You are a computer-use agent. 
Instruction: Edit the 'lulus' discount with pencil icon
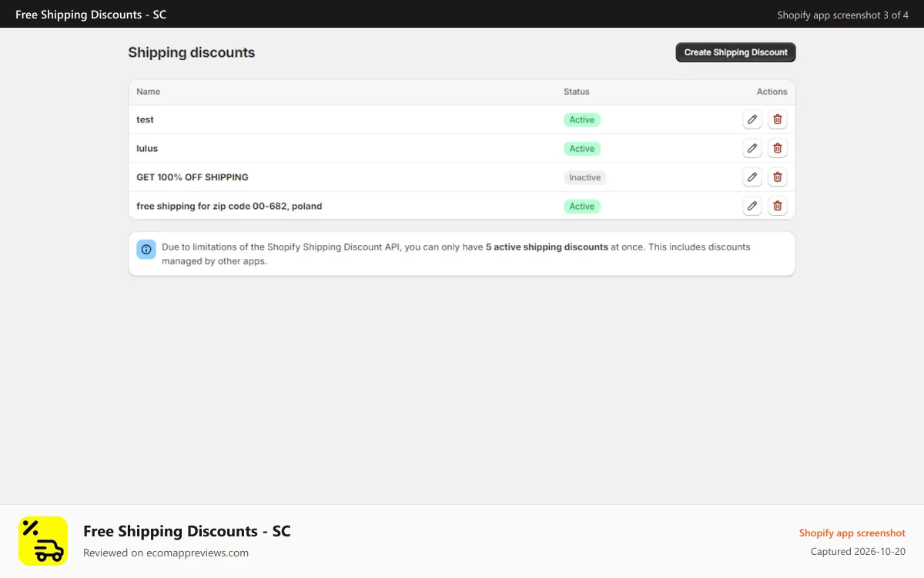pyautogui.click(x=752, y=148)
